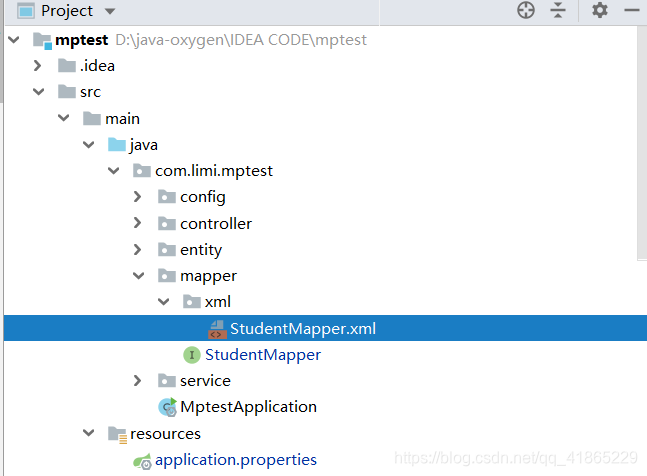Click the config package icon

click(x=167, y=197)
